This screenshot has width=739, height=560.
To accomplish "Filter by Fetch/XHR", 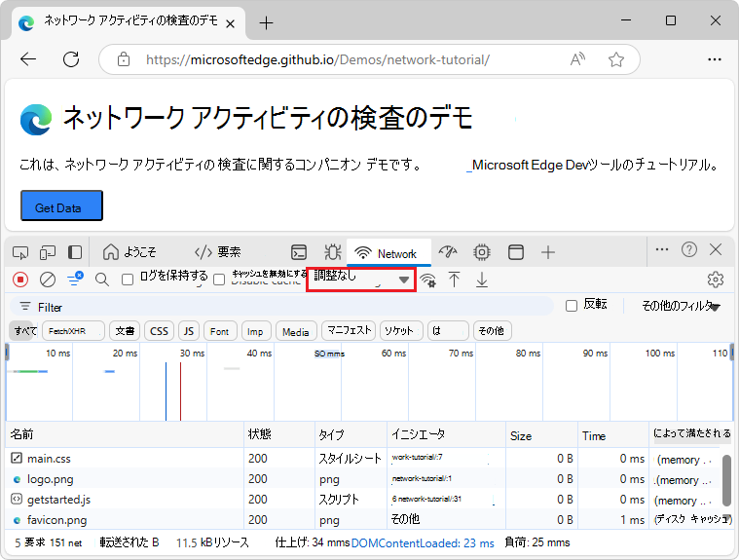I will tap(73, 331).
